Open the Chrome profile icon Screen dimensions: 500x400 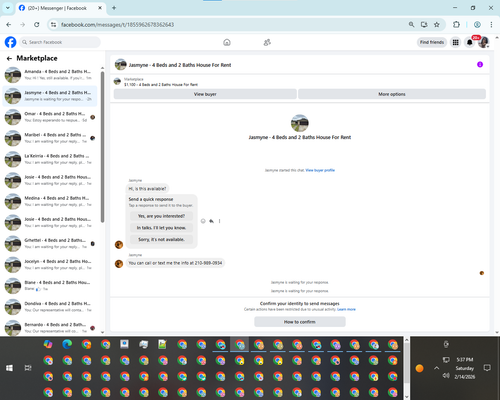477,25
